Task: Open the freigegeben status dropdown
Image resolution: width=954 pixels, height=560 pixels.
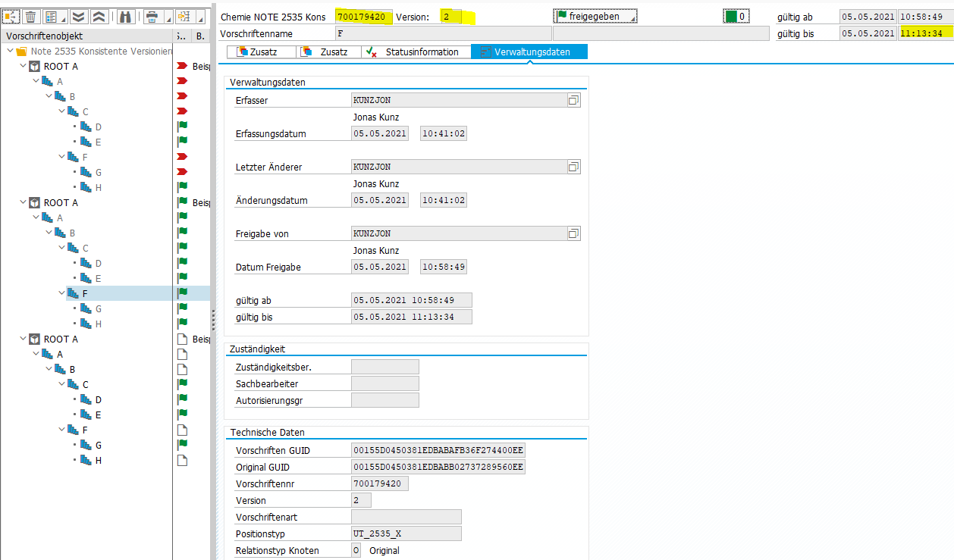Action: [x=596, y=17]
